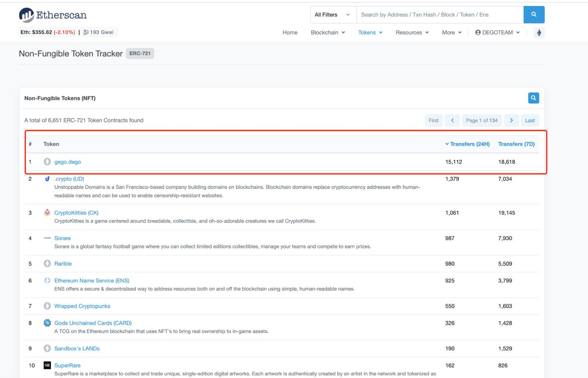Click the Etherscan logo
This screenshot has width=588, height=378.
tap(53, 15)
